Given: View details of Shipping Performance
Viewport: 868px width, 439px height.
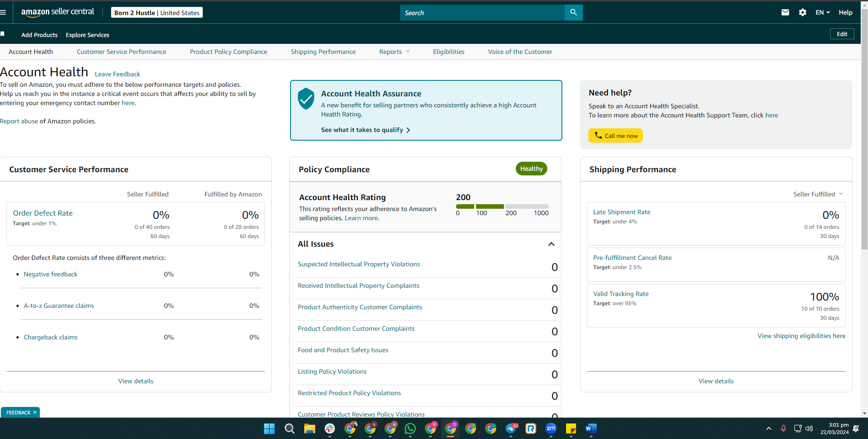Looking at the screenshot, I should click(716, 381).
